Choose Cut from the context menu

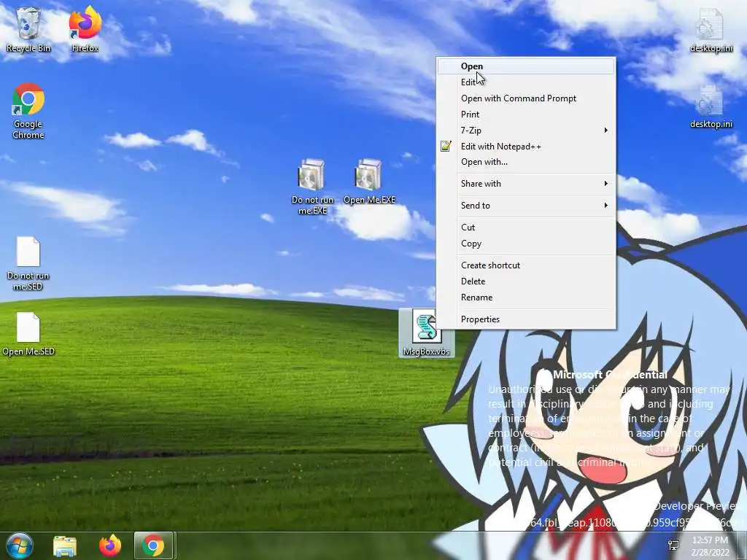(x=526, y=227)
